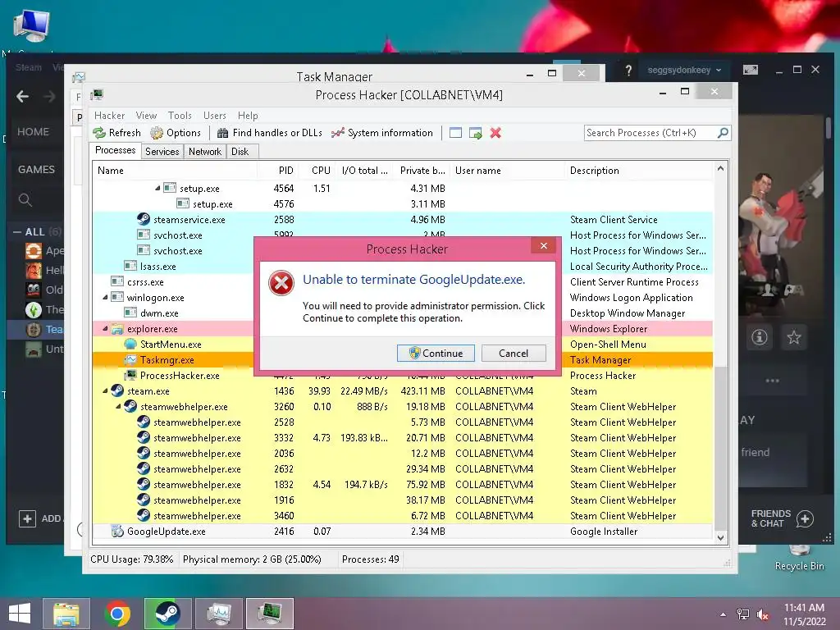Select the Taskmgr.exe process icon

(x=130, y=359)
